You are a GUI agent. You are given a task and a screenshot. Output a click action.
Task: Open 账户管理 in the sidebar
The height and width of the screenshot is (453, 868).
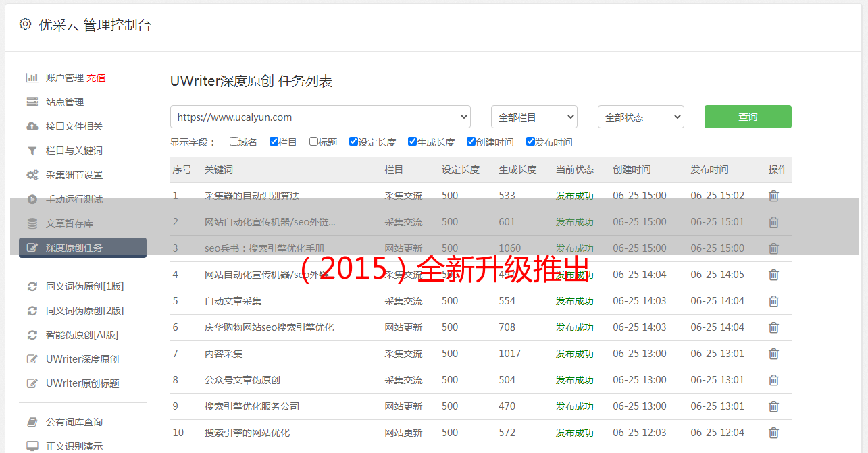[x=65, y=78]
